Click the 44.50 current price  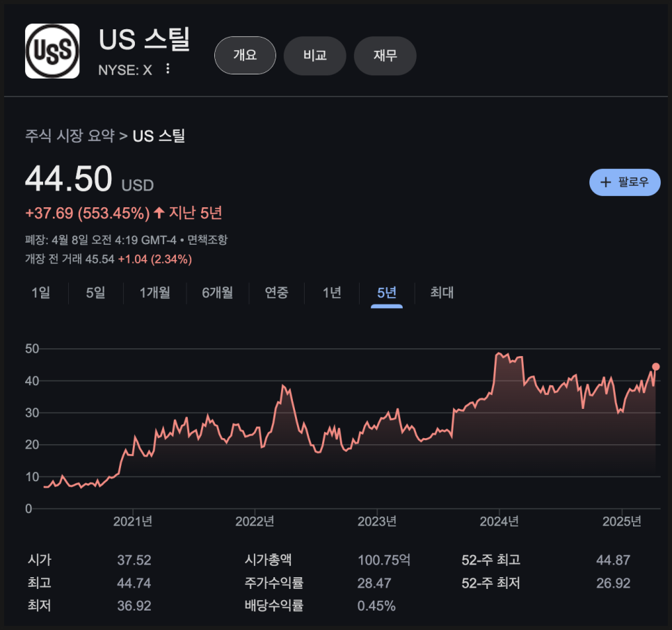point(69,179)
